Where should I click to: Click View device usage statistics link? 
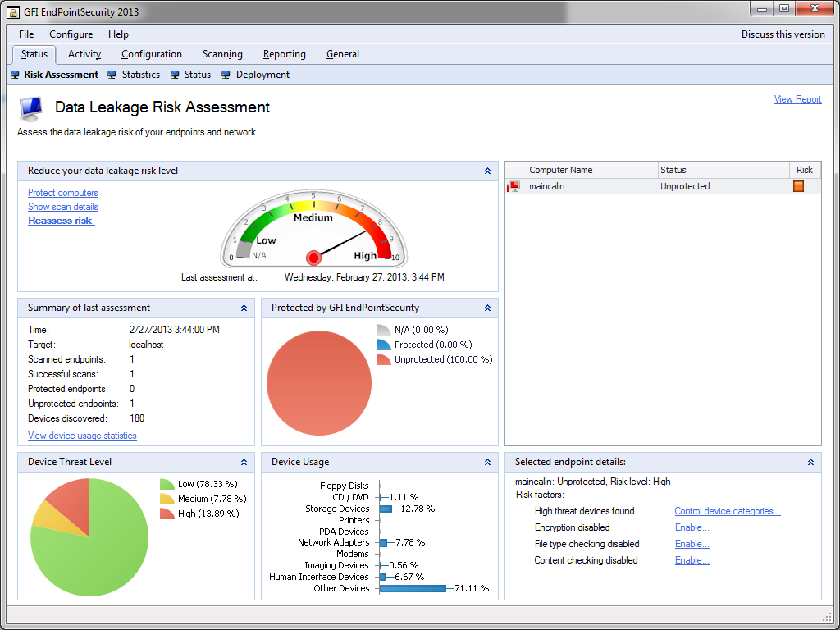[83, 436]
